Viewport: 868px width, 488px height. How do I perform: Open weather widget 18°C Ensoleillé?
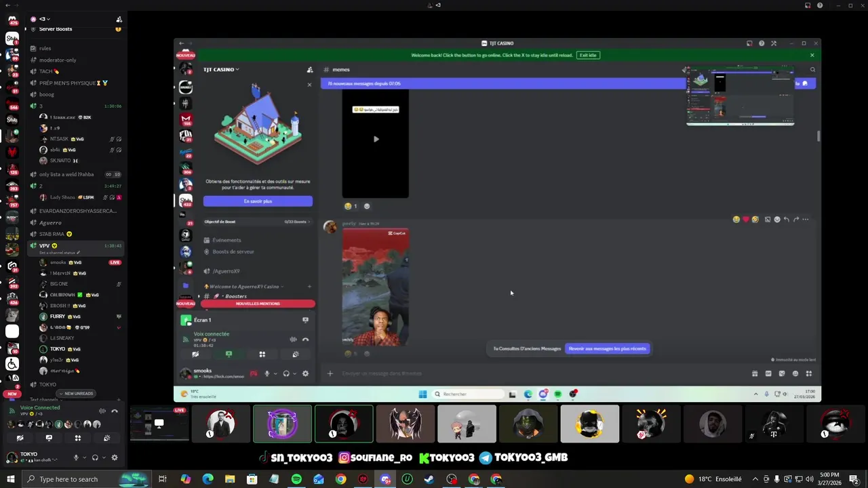coord(713,479)
